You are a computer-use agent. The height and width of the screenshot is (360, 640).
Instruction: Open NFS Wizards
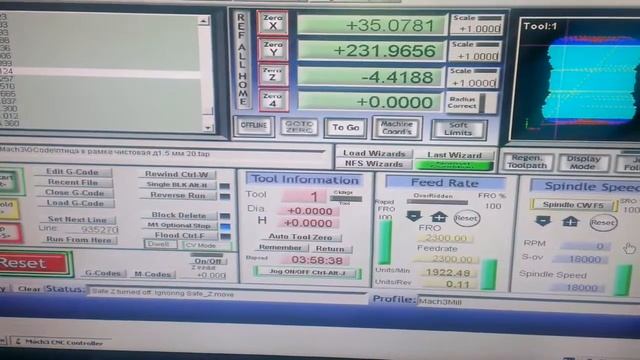374,164
